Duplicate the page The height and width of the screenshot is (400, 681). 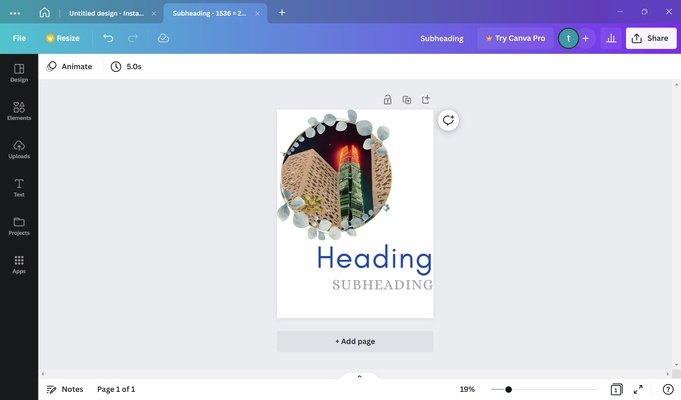click(407, 100)
